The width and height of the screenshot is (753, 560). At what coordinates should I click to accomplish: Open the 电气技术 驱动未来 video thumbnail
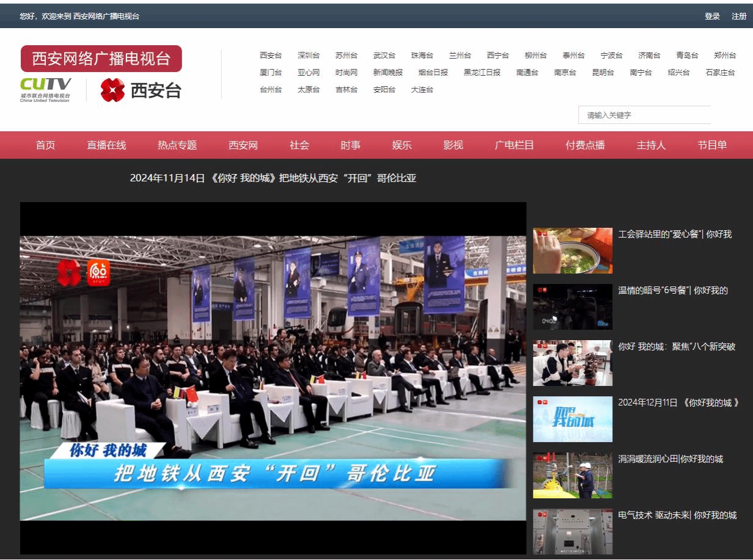click(572, 531)
